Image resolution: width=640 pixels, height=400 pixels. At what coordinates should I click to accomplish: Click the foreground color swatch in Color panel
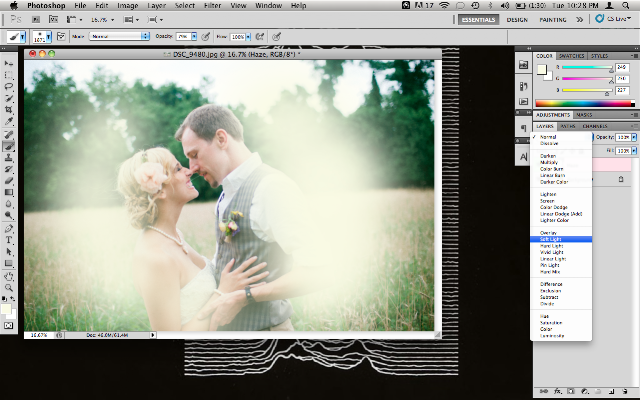(x=542, y=70)
